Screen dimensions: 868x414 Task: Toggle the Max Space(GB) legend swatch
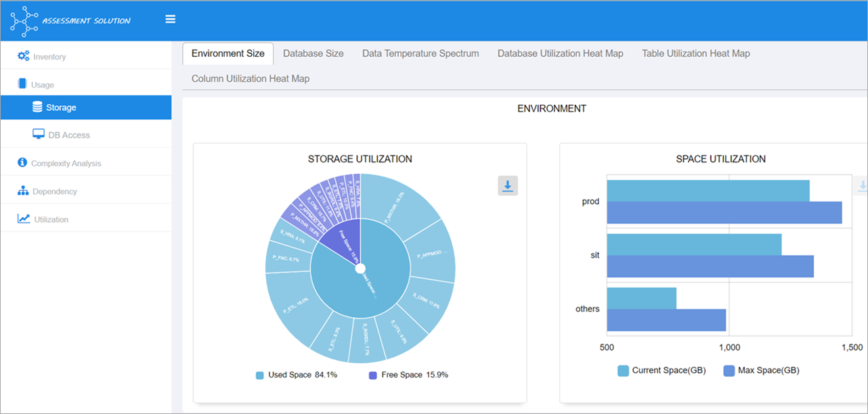coord(730,371)
